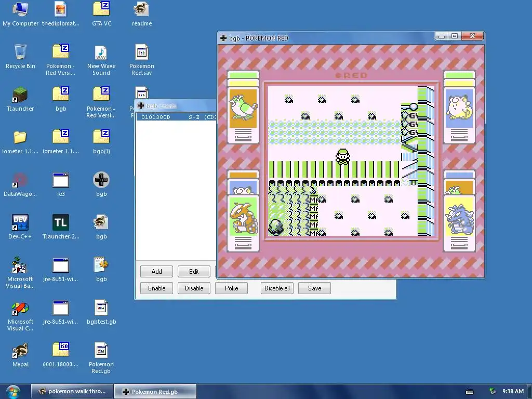The height and width of the screenshot is (399, 532).
Task: Switch to pokemon walk thro taskbar item
Action: click(72, 391)
